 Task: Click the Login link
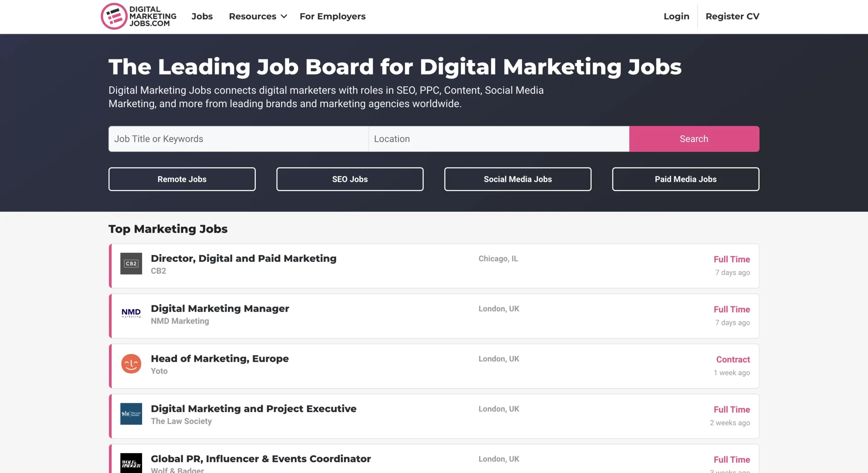tap(676, 16)
